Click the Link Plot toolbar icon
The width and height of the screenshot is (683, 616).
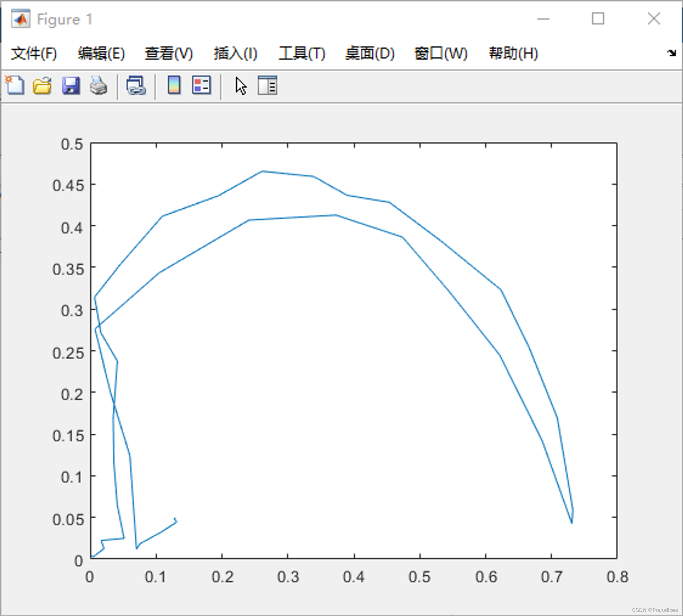136,85
